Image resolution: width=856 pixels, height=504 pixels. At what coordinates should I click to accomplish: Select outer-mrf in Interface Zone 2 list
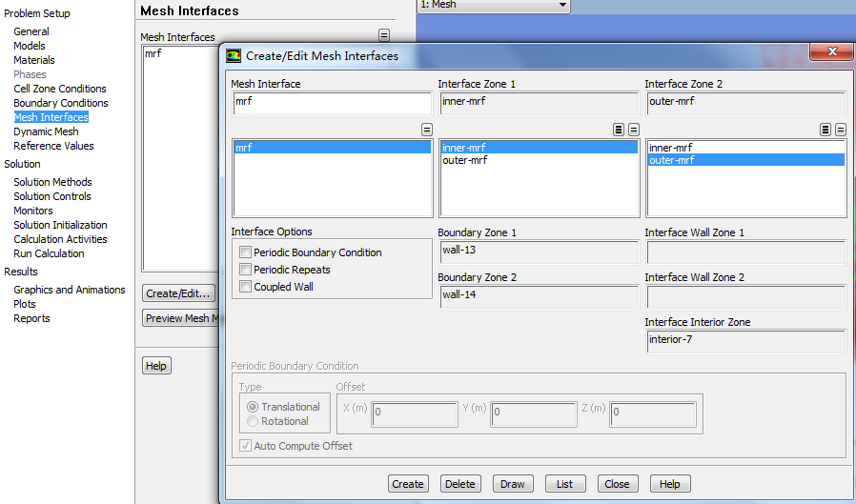[745, 160]
